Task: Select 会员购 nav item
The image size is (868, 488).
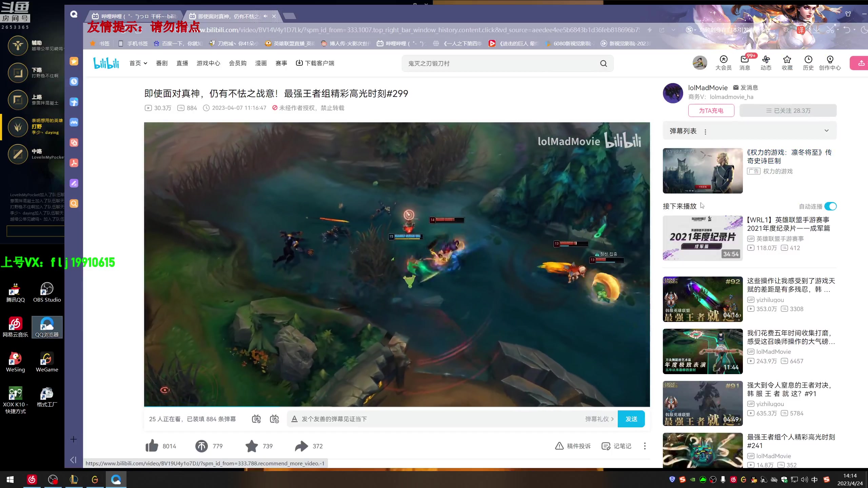Action: [x=237, y=63]
